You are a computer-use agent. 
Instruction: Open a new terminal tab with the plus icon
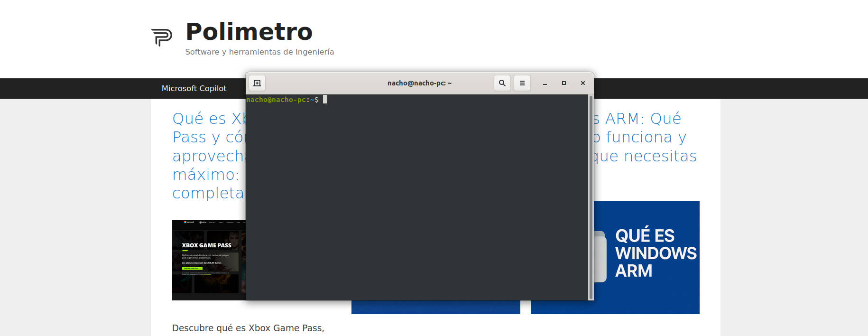[257, 83]
